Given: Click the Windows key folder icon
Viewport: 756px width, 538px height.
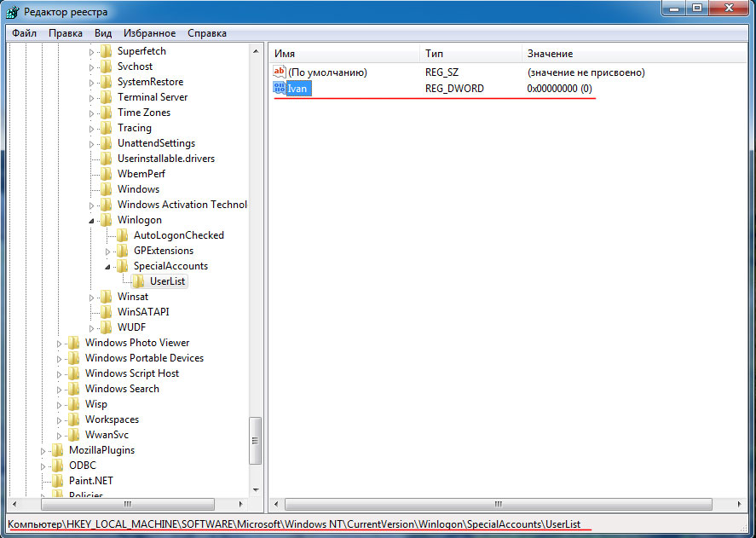Looking at the screenshot, I should click(x=106, y=189).
